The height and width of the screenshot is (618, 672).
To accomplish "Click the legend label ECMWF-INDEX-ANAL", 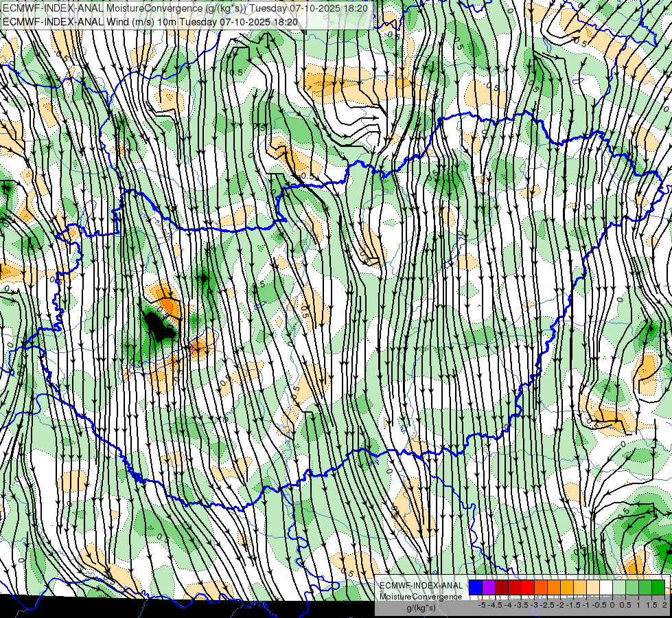I will click(x=421, y=586).
